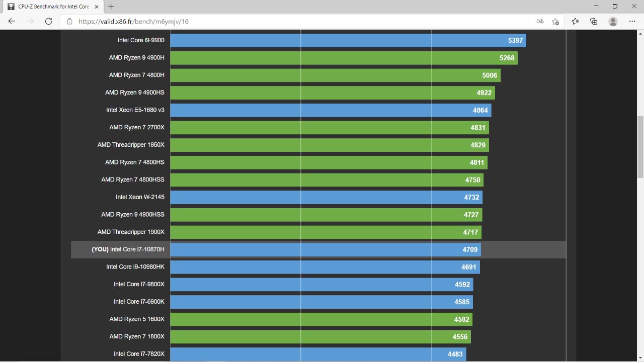Click the AMD Ryzen 7 4800HS bar

(x=329, y=162)
